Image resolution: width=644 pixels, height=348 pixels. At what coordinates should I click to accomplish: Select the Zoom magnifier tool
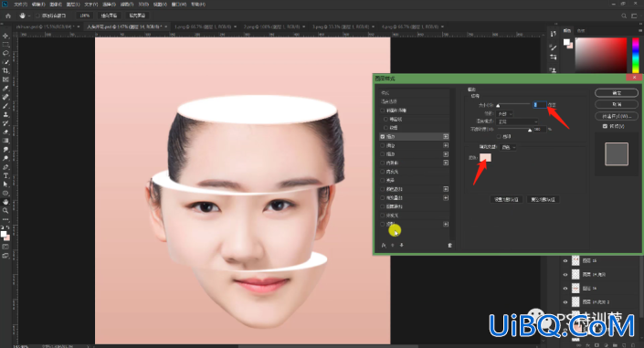(x=5, y=210)
